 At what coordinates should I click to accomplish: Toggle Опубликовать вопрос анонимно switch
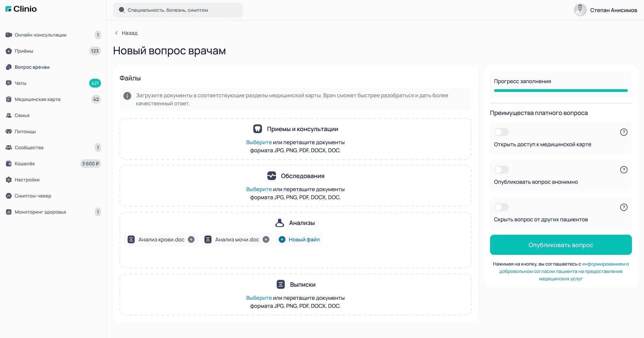click(501, 170)
